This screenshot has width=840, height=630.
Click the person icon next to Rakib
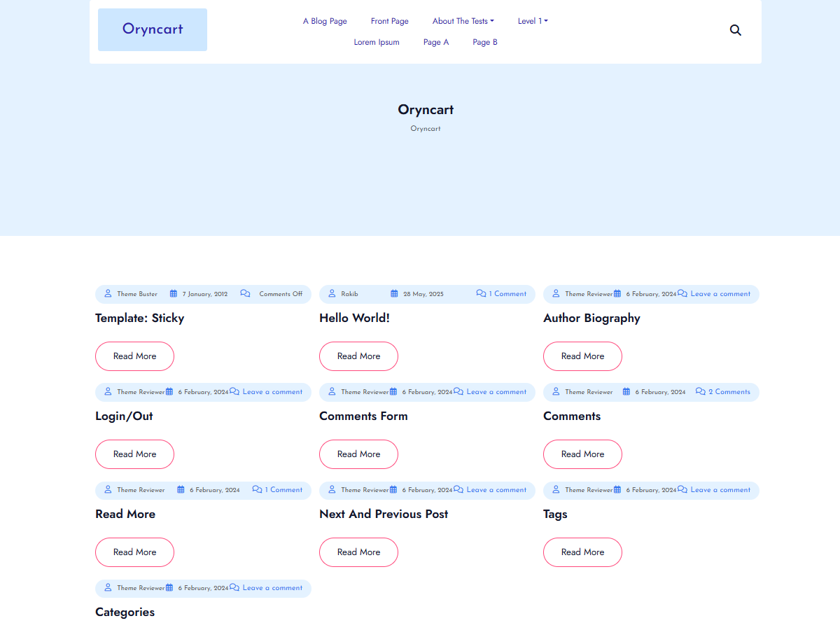331,294
